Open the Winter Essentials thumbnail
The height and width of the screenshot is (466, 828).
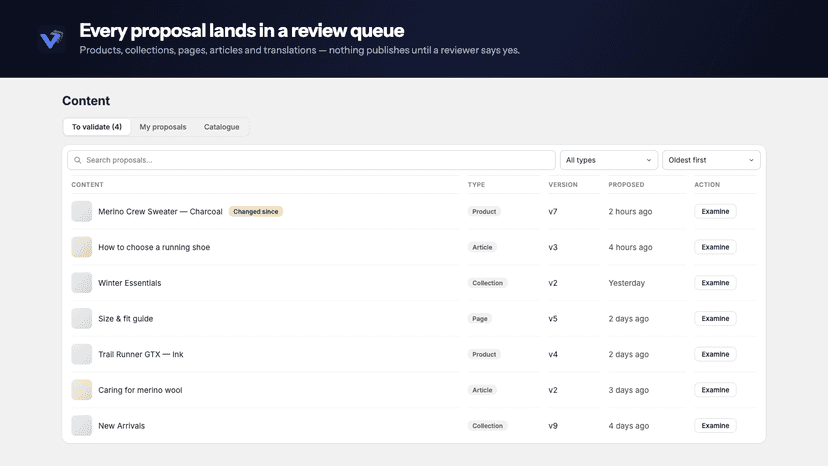click(x=82, y=283)
